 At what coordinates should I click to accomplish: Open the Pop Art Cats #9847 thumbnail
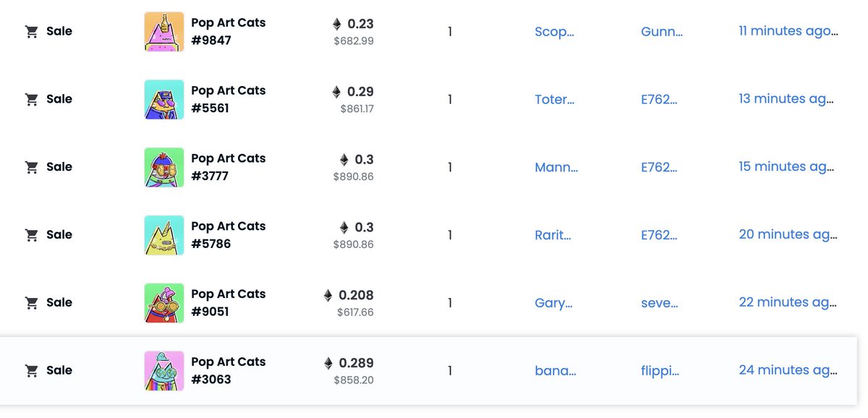(164, 32)
